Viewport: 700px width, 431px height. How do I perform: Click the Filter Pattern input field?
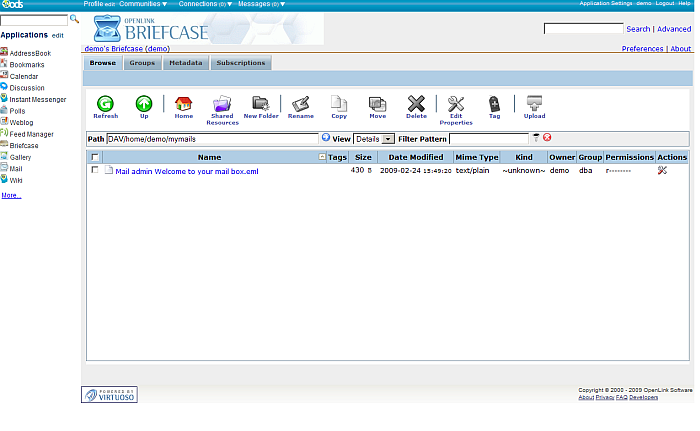(x=488, y=139)
